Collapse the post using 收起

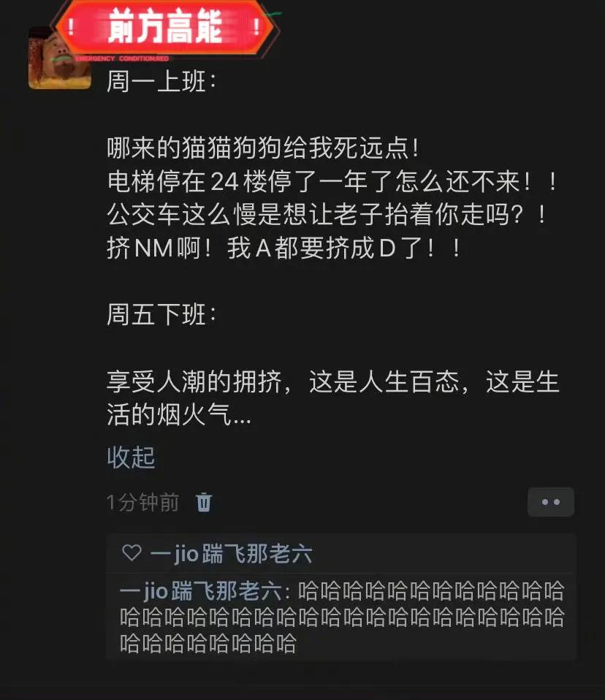click(x=131, y=457)
